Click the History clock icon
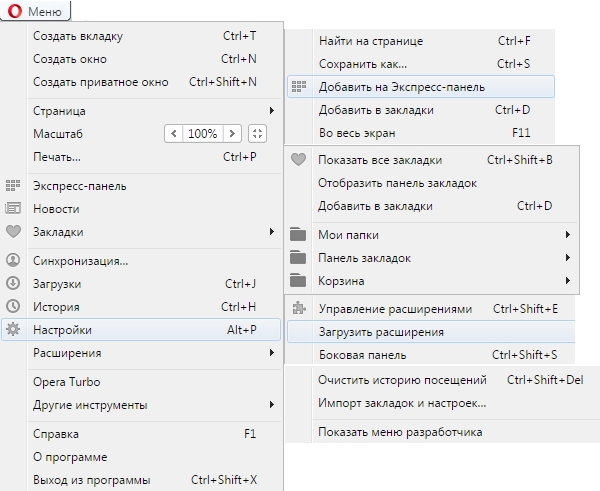600x491 pixels. [x=13, y=306]
